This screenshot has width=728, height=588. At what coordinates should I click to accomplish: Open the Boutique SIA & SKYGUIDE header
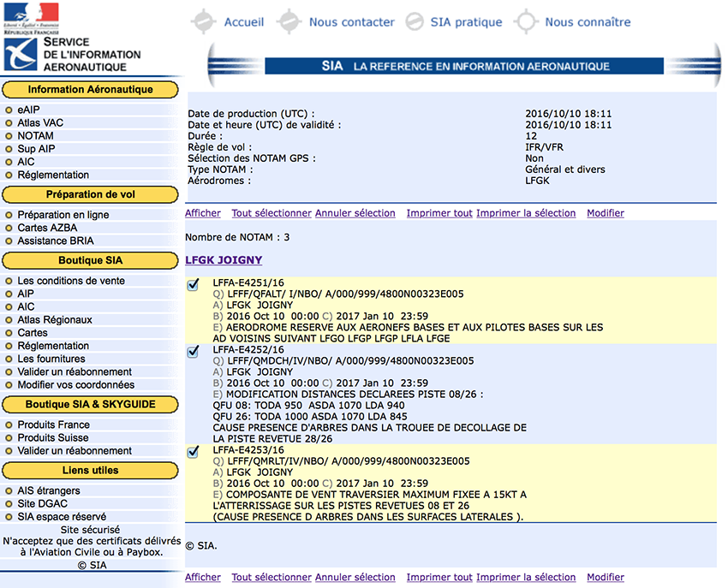[x=90, y=404]
